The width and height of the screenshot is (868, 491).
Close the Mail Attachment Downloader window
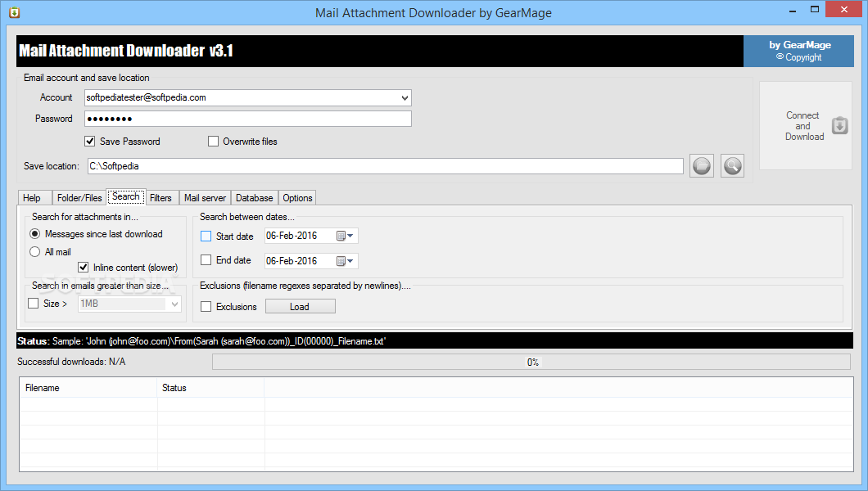[844, 9]
